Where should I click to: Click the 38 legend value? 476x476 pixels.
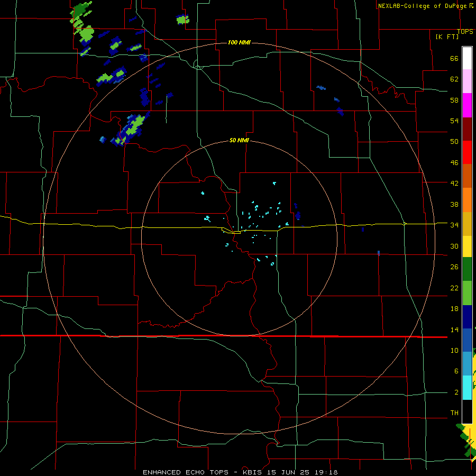pos(454,205)
